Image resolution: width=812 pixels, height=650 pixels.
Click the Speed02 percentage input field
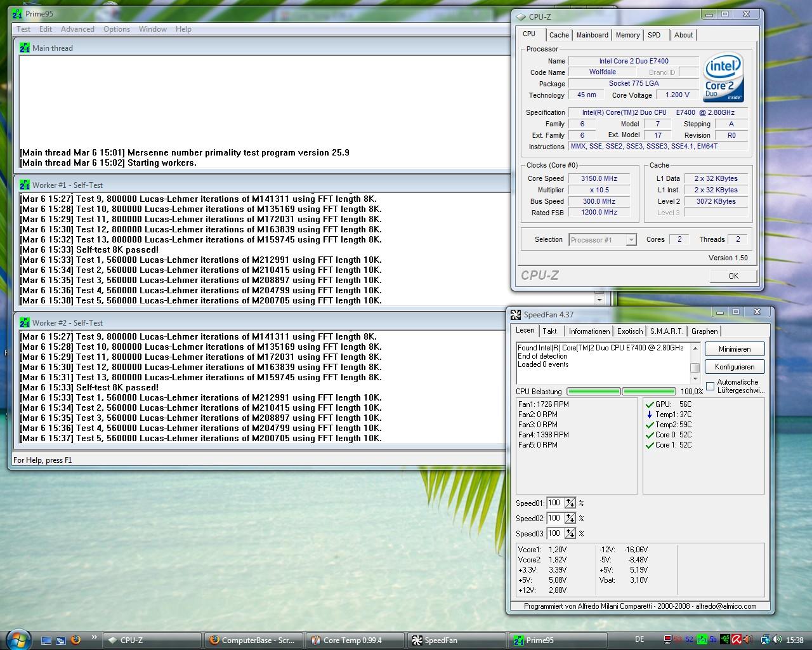554,519
